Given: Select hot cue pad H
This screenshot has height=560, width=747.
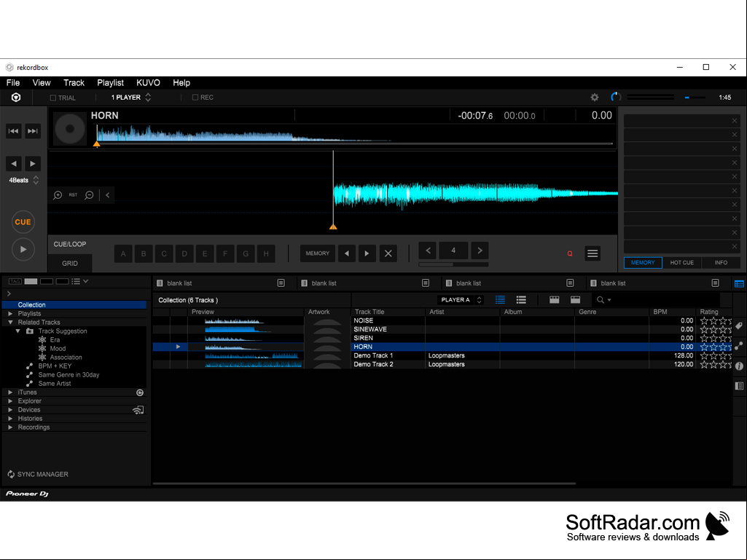Looking at the screenshot, I should click(x=266, y=253).
